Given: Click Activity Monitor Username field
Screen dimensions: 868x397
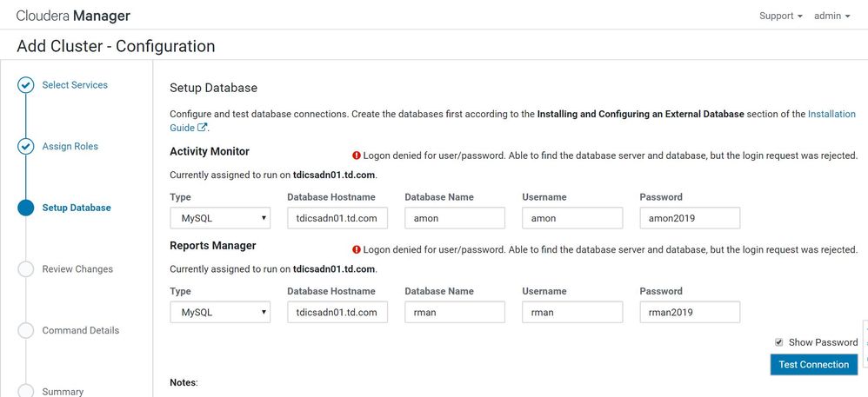Looking at the screenshot, I should 572,219.
